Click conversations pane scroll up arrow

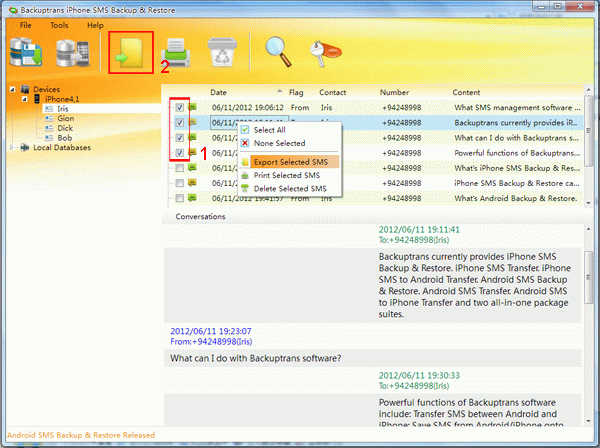(589, 229)
